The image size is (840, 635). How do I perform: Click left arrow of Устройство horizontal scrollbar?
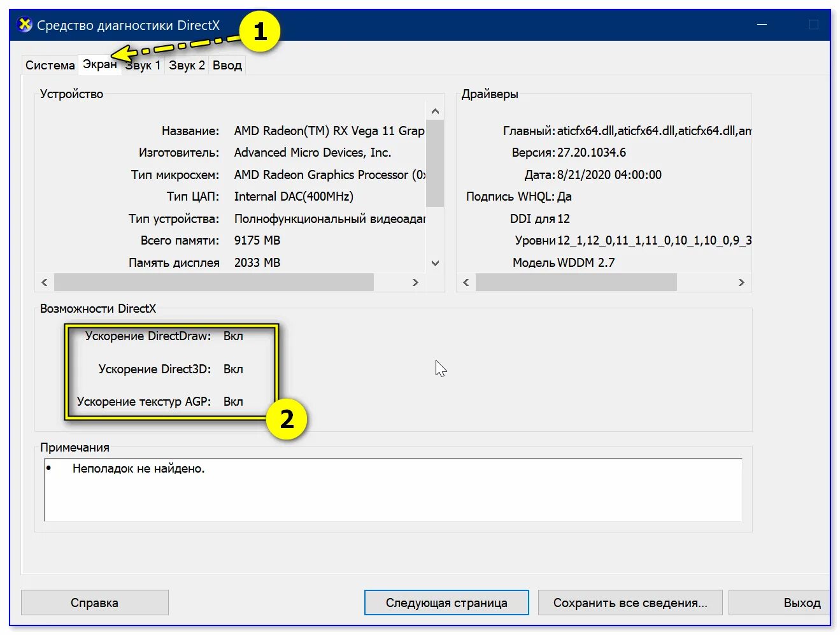tap(44, 282)
